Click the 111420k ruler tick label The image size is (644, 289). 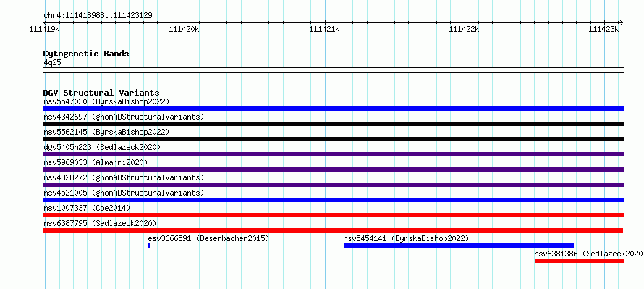(184, 29)
